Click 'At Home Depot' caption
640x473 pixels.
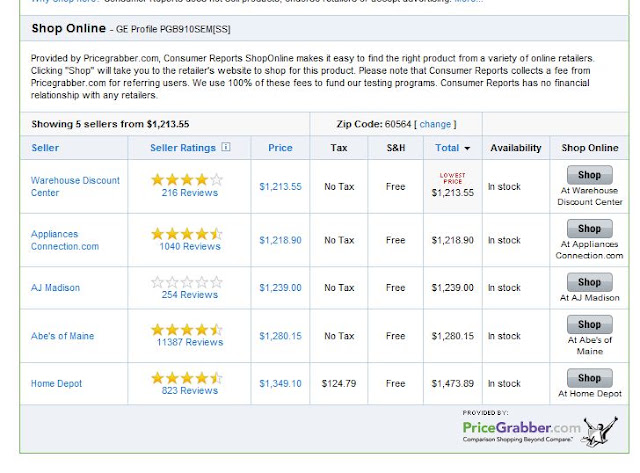click(590, 394)
